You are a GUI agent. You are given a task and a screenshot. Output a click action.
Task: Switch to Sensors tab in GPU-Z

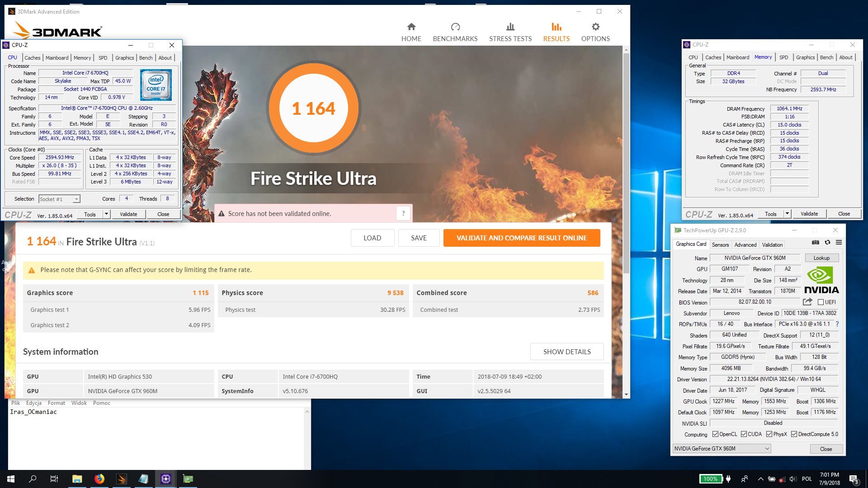point(720,244)
